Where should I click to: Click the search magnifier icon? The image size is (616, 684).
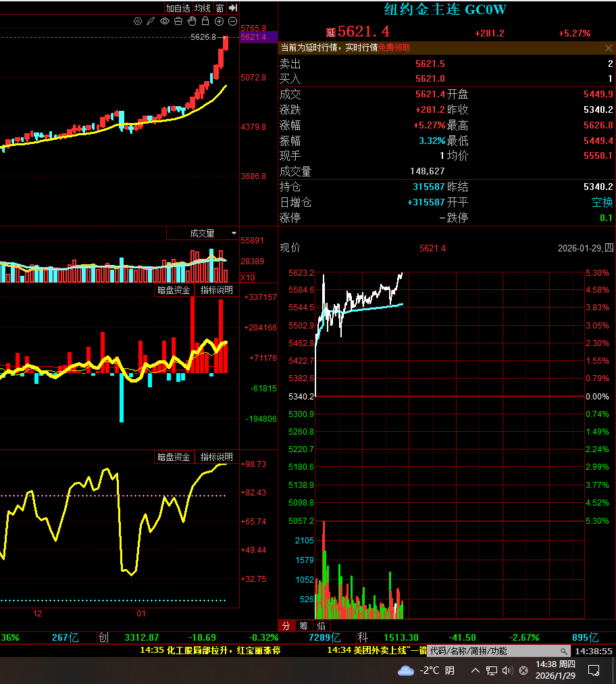click(x=564, y=652)
